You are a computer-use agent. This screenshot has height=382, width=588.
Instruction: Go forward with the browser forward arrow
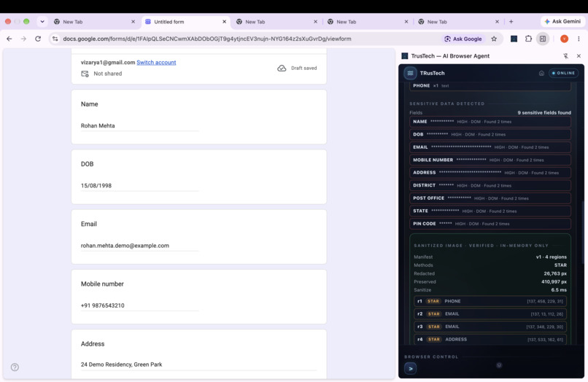pos(23,39)
